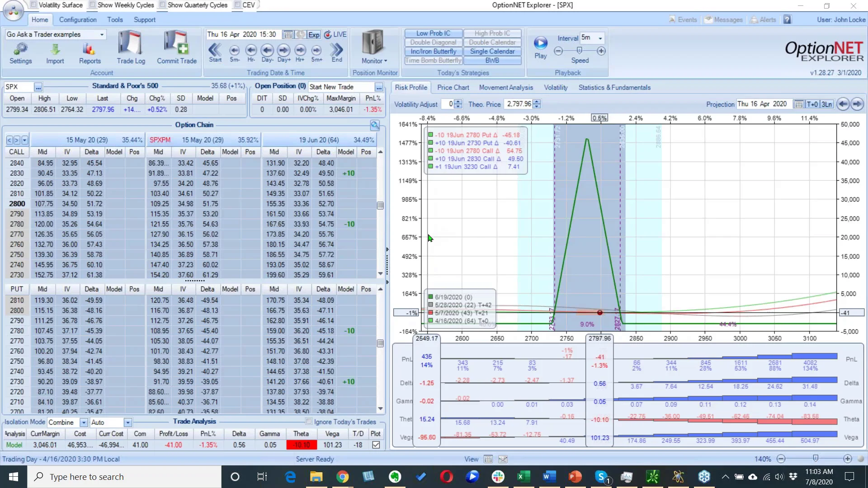Open the projection date calendar
This screenshot has width=868, height=488.
799,104
